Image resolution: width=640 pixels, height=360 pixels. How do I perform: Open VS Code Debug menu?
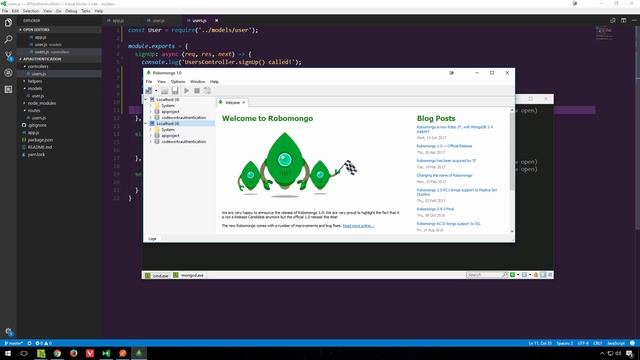[x=71, y=11]
